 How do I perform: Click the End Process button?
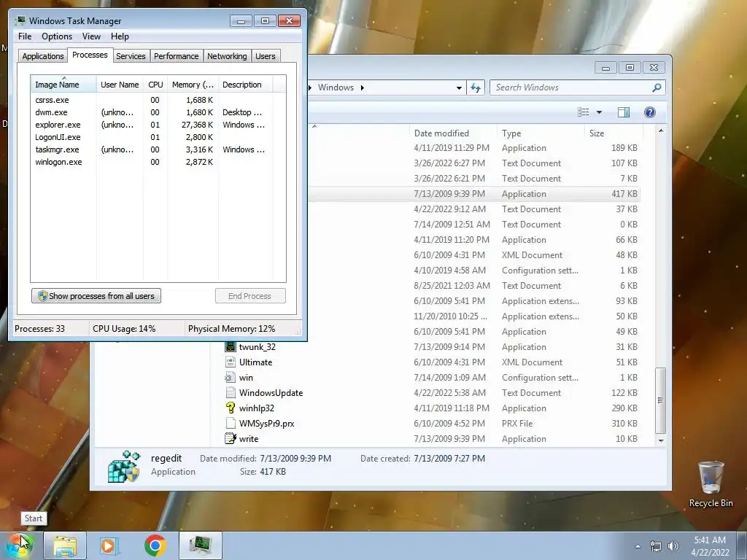pos(250,296)
